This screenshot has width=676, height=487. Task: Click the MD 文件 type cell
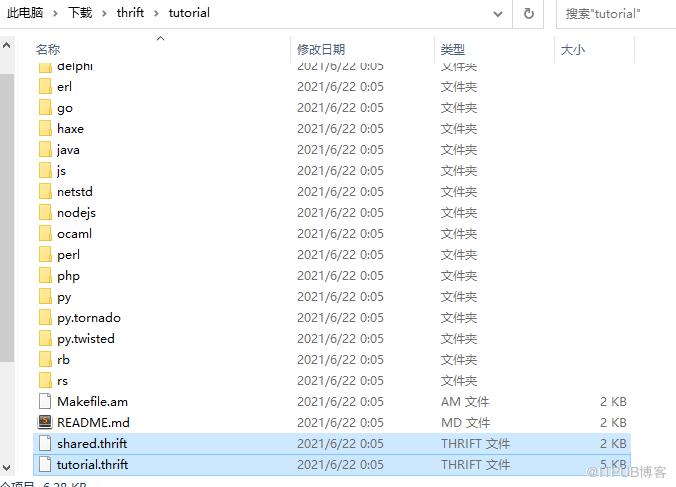465,422
